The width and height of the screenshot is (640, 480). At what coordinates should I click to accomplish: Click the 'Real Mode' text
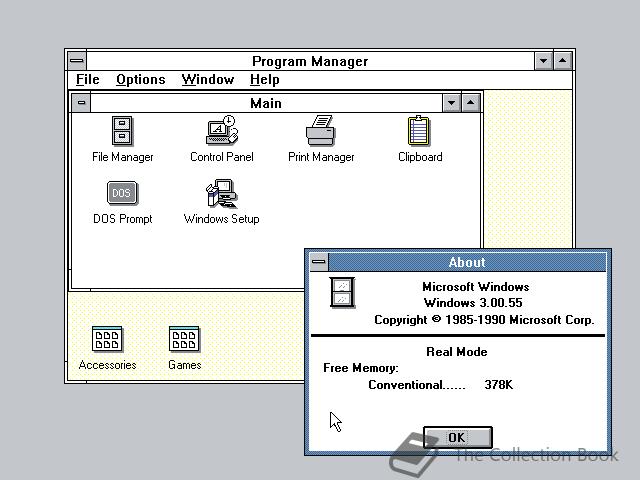pos(457,352)
